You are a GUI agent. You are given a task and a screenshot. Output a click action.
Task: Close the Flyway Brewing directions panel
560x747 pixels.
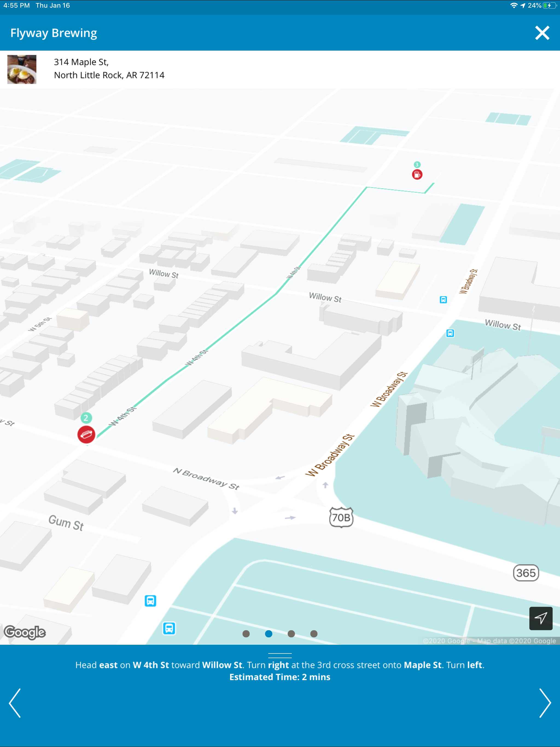click(542, 33)
